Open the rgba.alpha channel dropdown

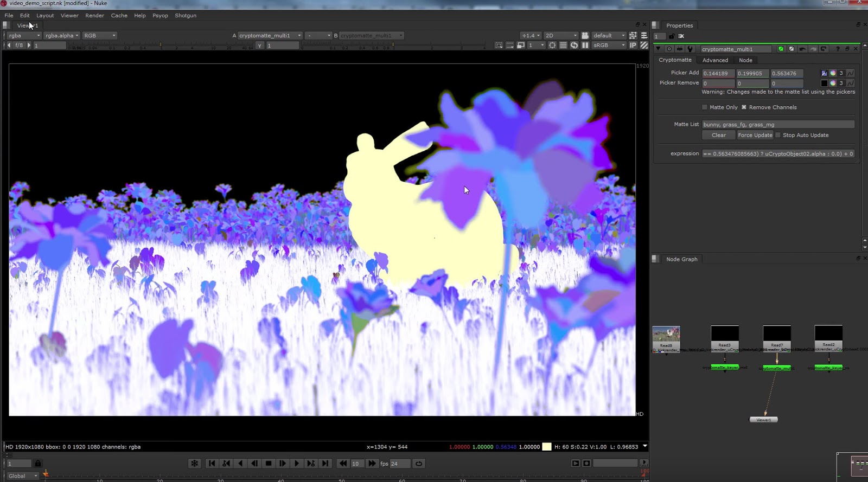click(62, 35)
